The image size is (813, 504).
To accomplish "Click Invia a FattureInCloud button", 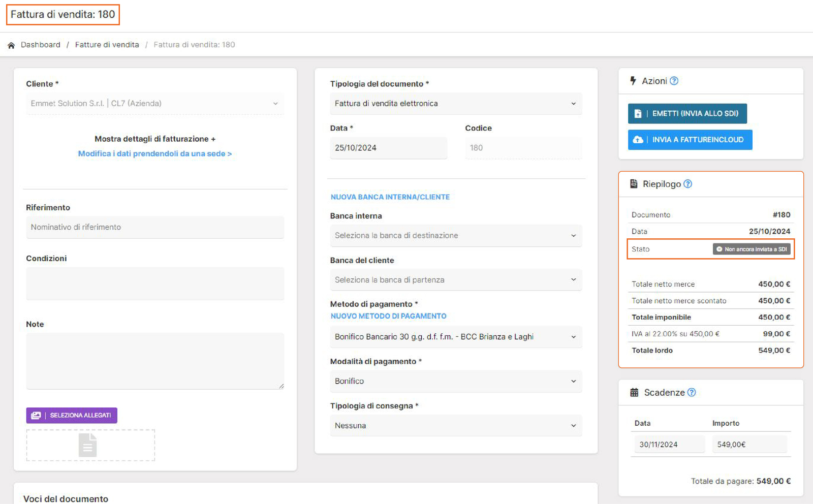I will click(x=690, y=140).
